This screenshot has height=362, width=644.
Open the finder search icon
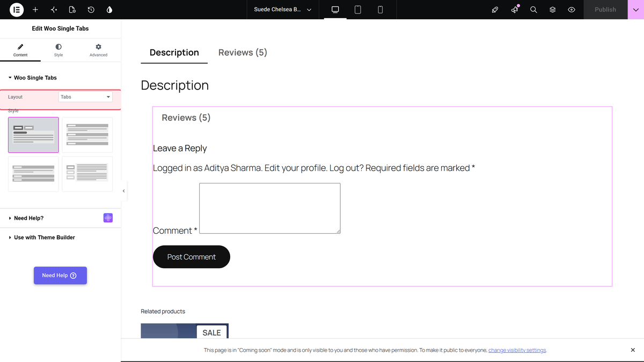tap(533, 10)
